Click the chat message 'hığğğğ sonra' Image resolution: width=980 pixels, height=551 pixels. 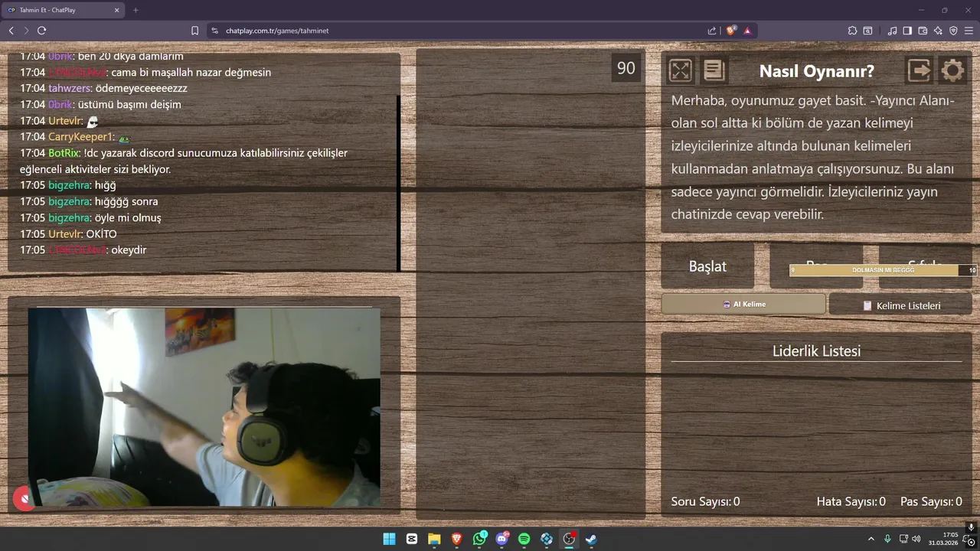pos(126,201)
